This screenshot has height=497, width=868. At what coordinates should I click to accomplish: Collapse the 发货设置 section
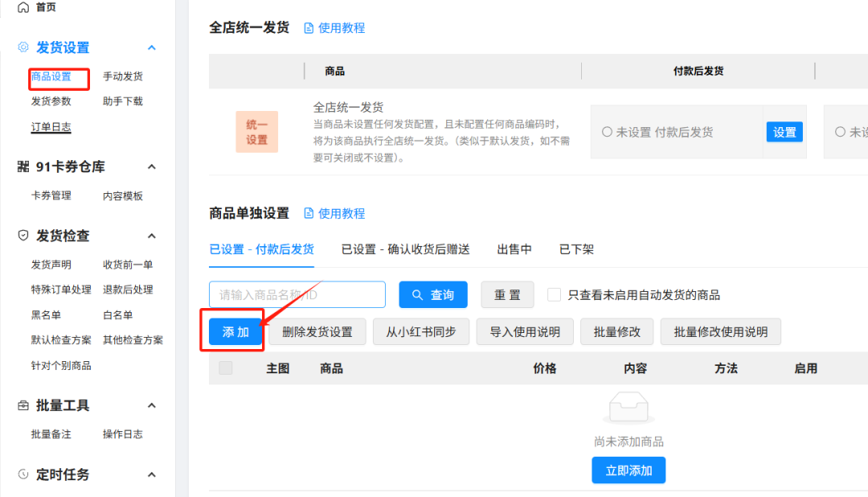(x=152, y=47)
